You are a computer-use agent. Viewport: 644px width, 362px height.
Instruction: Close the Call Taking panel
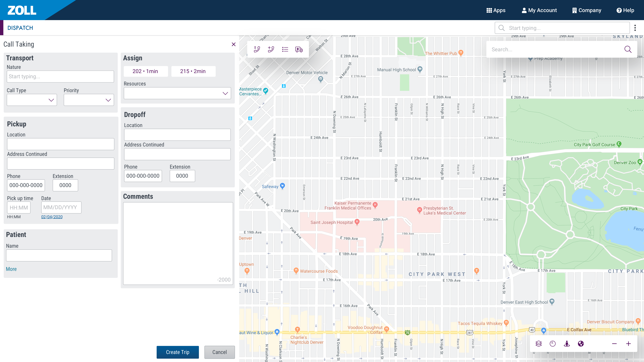click(233, 44)
